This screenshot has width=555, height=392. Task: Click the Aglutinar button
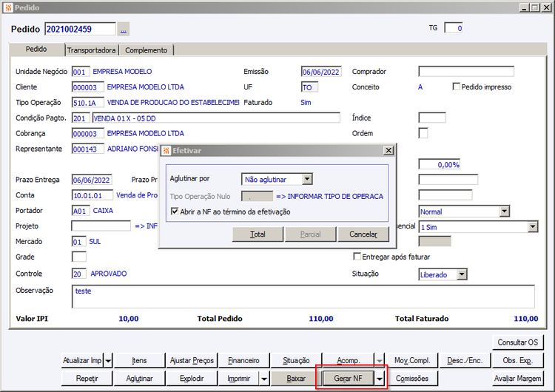pos(139,379)
